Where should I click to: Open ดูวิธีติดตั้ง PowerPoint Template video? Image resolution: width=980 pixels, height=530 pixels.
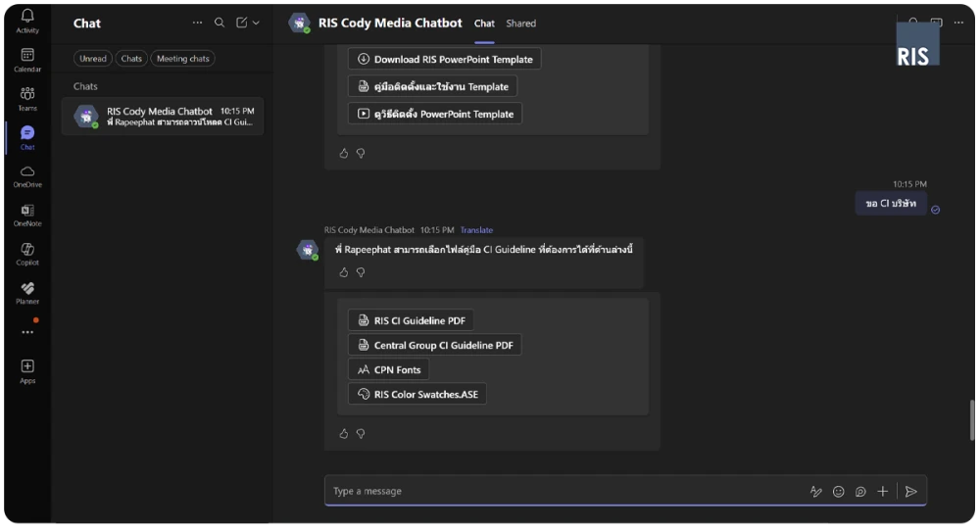(x=435, y=114)
